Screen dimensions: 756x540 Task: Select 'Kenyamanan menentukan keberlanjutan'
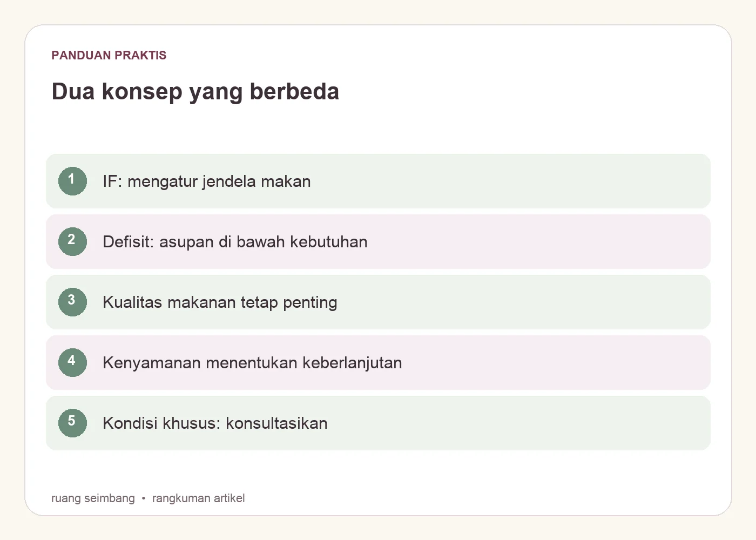pyautogui.click(x=252, y=363)
